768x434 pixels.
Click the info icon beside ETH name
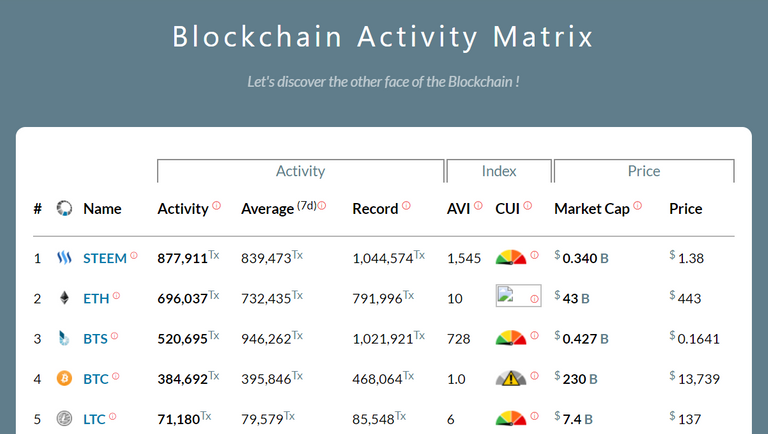point(117,295)
